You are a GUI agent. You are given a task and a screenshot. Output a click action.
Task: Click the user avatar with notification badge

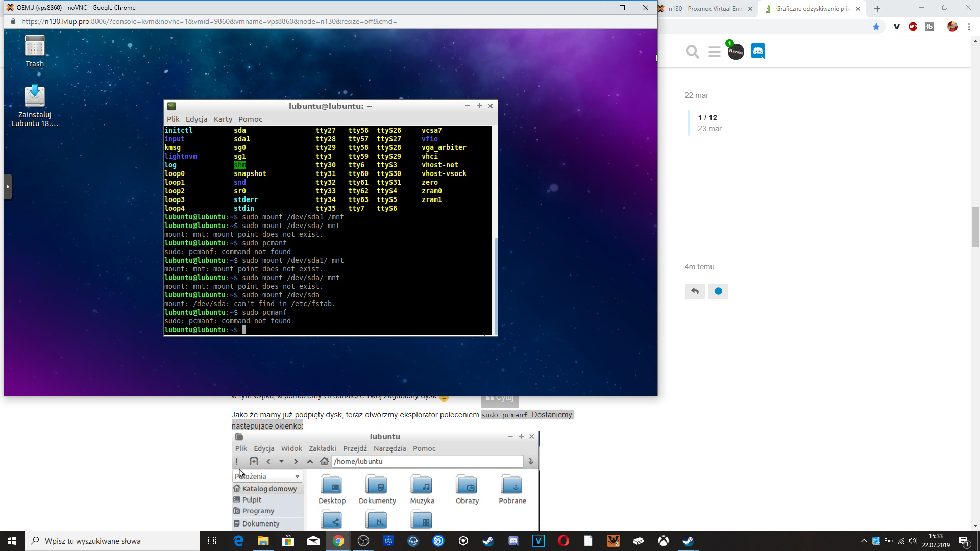736,52
